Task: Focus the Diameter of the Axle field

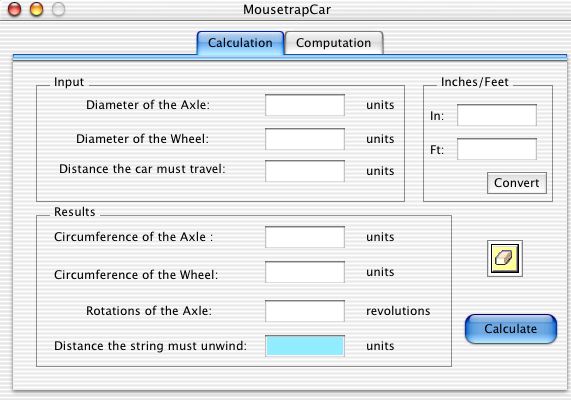Action: [305, 105]
